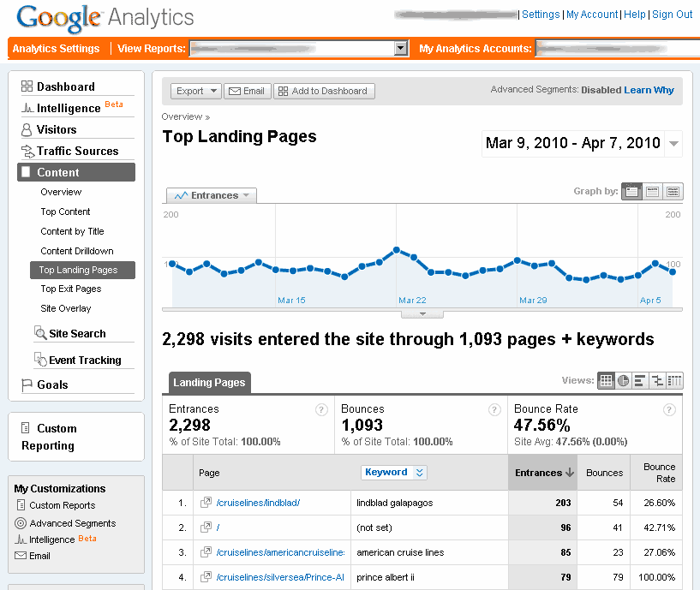Open help for the Bounce Rate metric
The width and height of the screenshot is (700, 590).
(x=669, y=409)
